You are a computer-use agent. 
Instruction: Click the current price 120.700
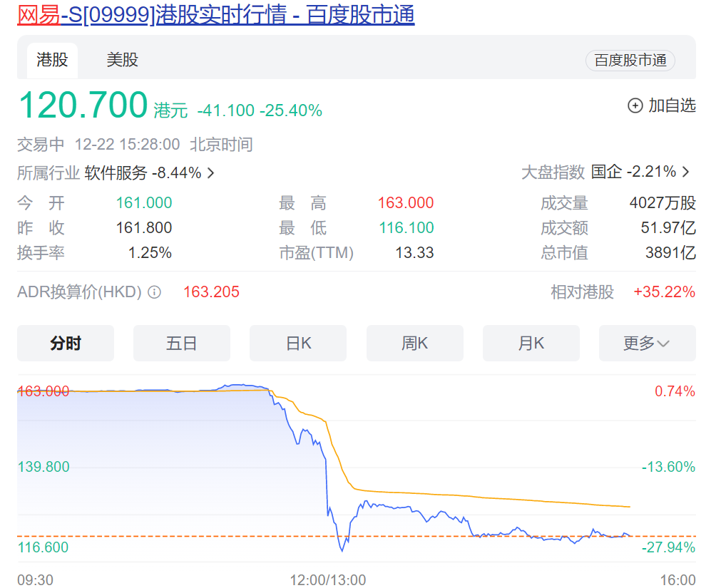tap(83, 105)
